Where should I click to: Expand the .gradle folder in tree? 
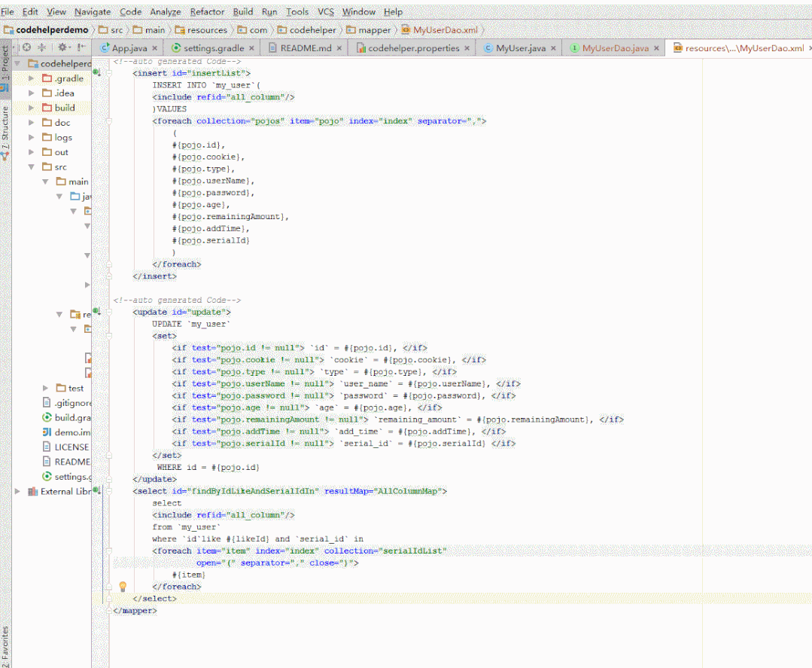tap(32, 78)
